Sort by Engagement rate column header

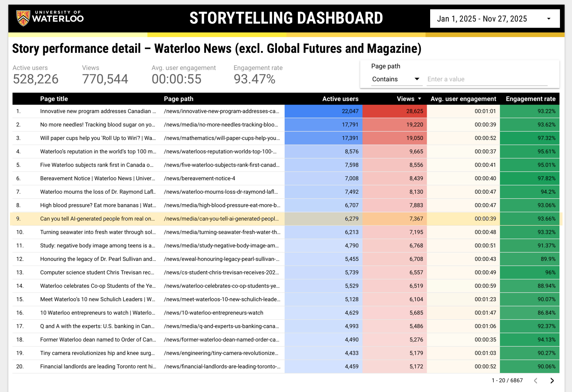[x=530, y=99]
